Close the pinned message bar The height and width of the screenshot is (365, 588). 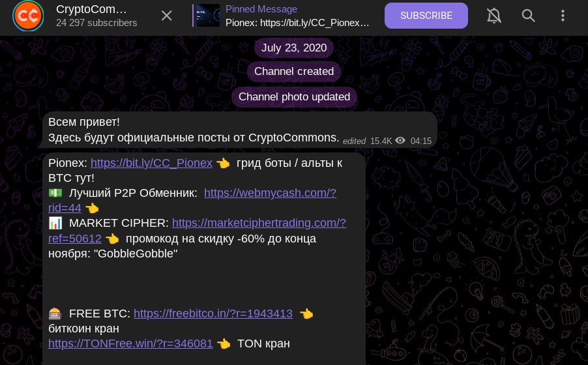pos(167,16)
